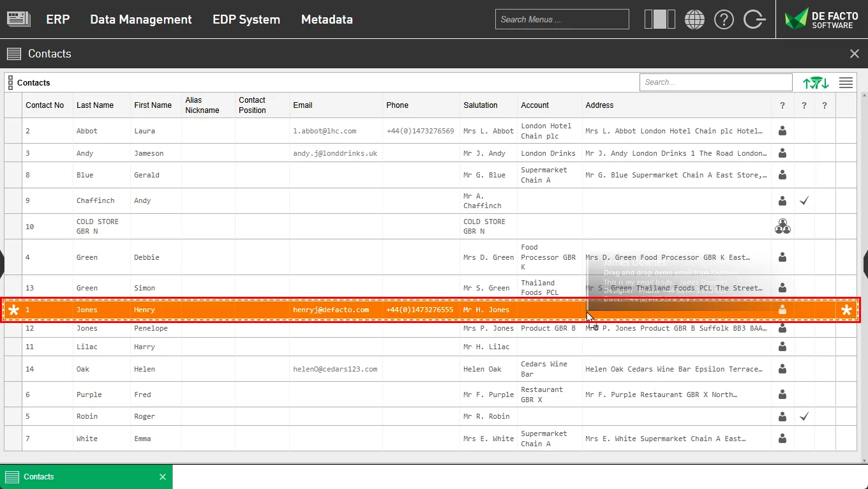Click the group contacts icon in the COLD STORE row
Viewport: 868px width, 489px height.
[x=782, y=226]
